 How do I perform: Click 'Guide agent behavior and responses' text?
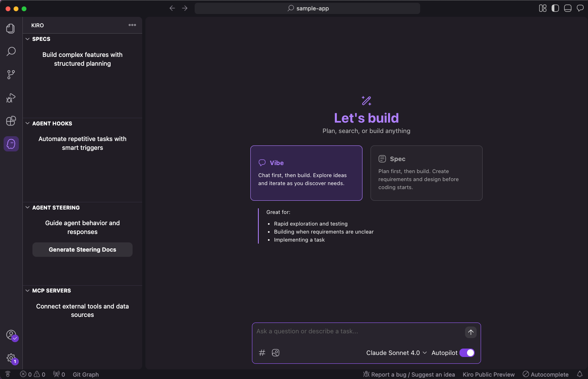pyautogui.click(x=83, y=227)
